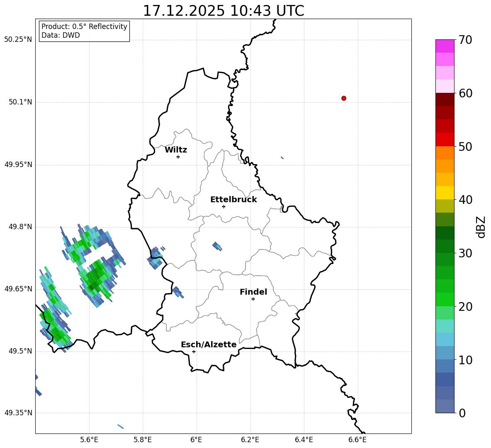Viewport: 491px width, 448px height.
Task: Click the yellow colorbar swatch above 40
Action: pos(445,193)
